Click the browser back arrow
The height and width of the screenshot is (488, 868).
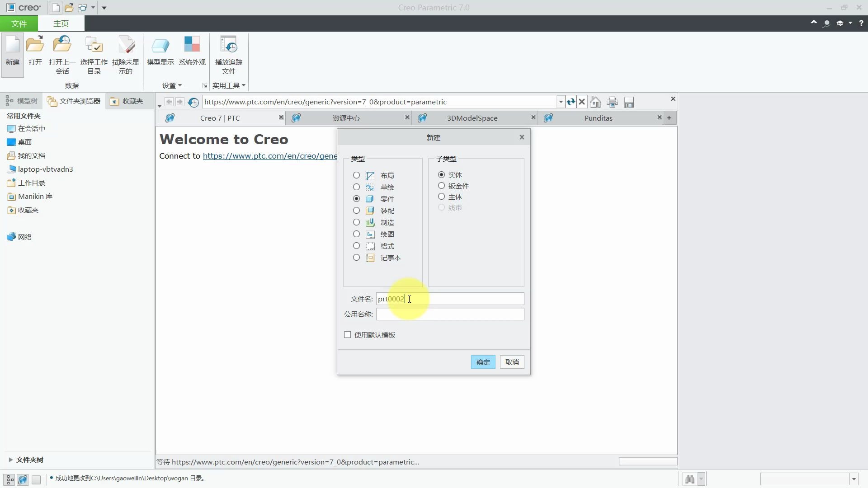pos(169,102)
